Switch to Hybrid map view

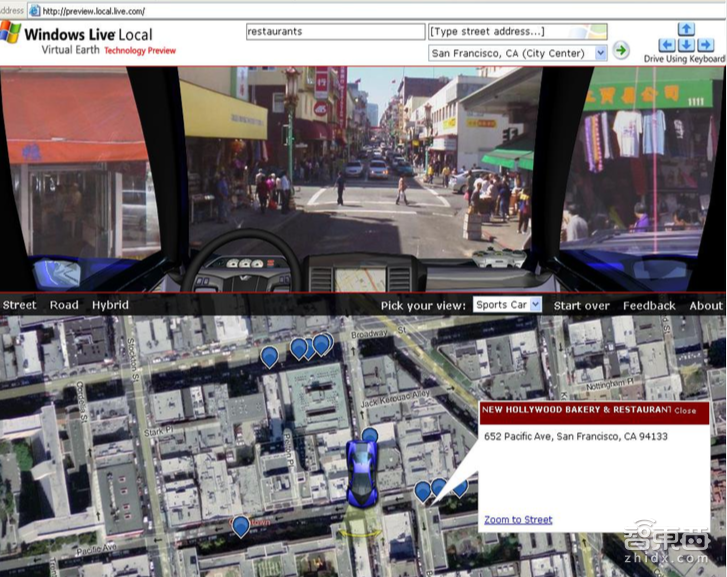[110, 305]
